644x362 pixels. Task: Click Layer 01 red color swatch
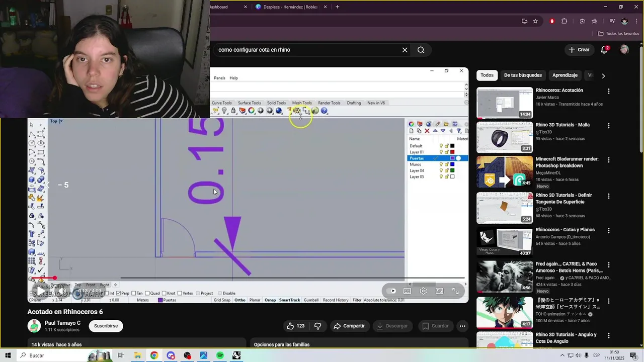coord(452,152)
